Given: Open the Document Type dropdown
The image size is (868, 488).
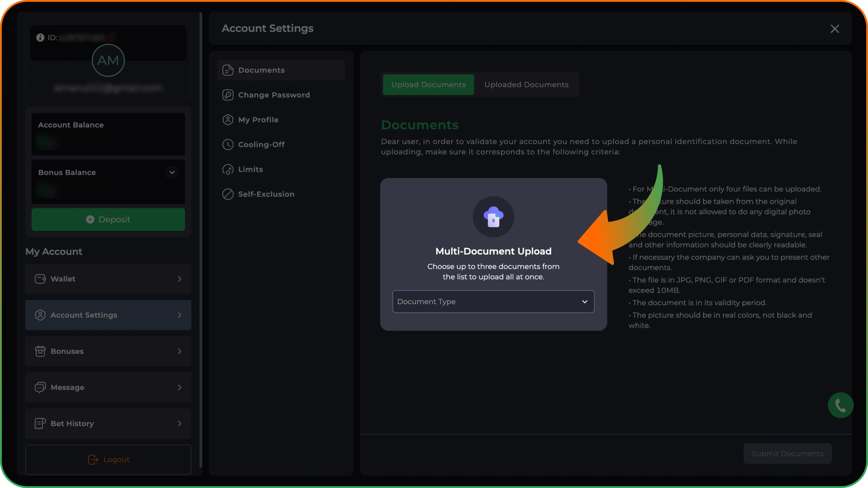Looking at the screenshot, I should coord(493,301).
